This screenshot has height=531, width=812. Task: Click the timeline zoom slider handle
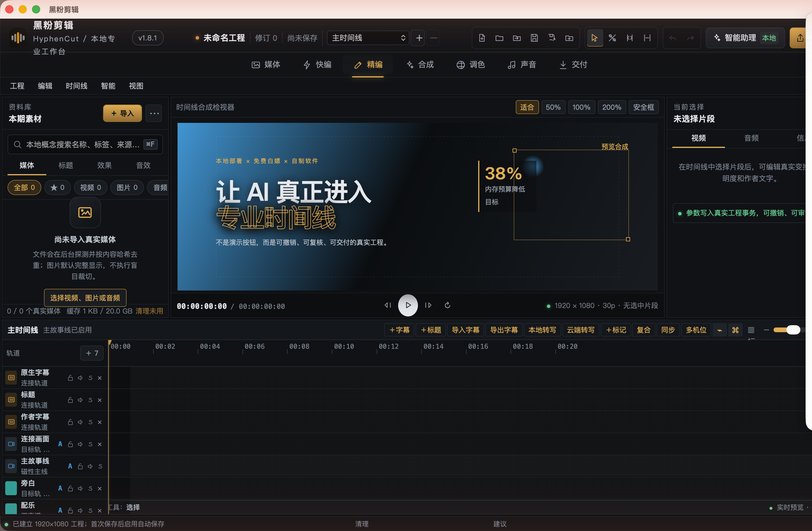pyautogui.click(x=793, y=330)
